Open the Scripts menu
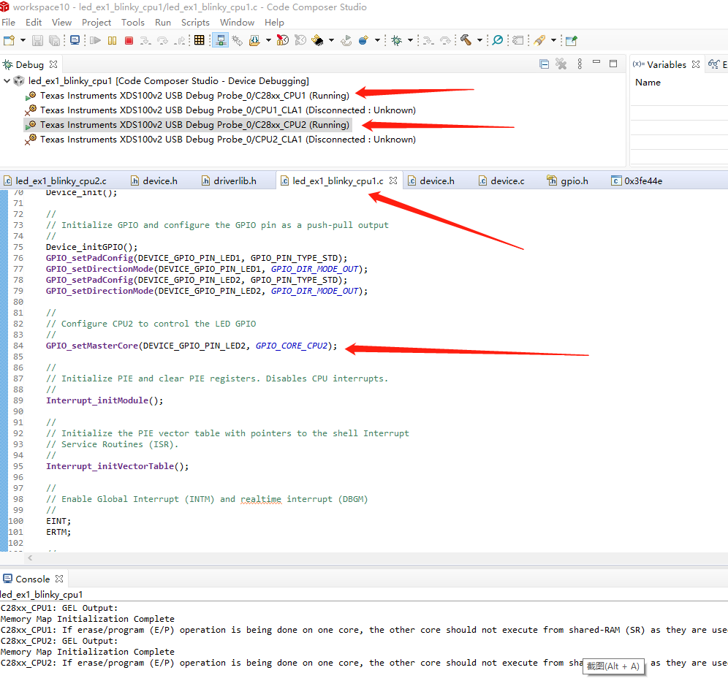The height and width of the screenshot is (700, 728). [195, 23]
